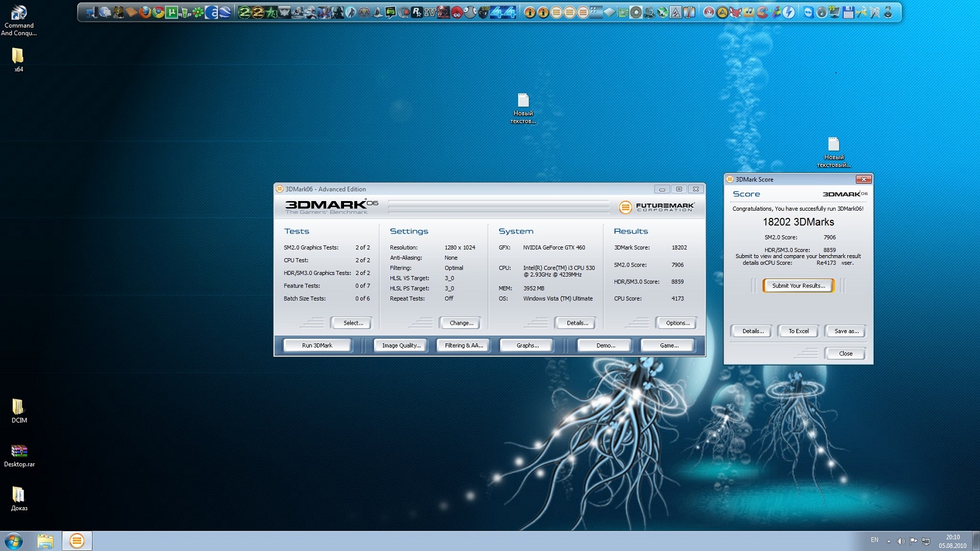Click the 1280 x 1024 resolution value
The image size is (980, 551).
(x=459, y=247)
